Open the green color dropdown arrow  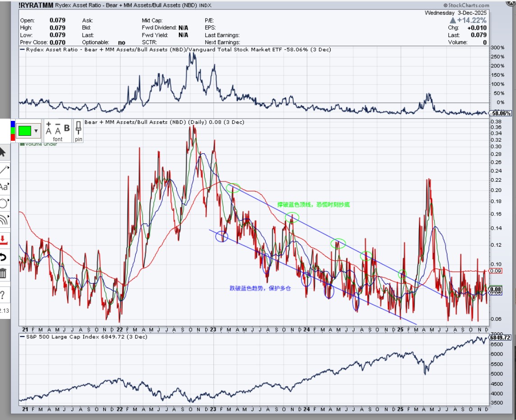tap(36, 131)
